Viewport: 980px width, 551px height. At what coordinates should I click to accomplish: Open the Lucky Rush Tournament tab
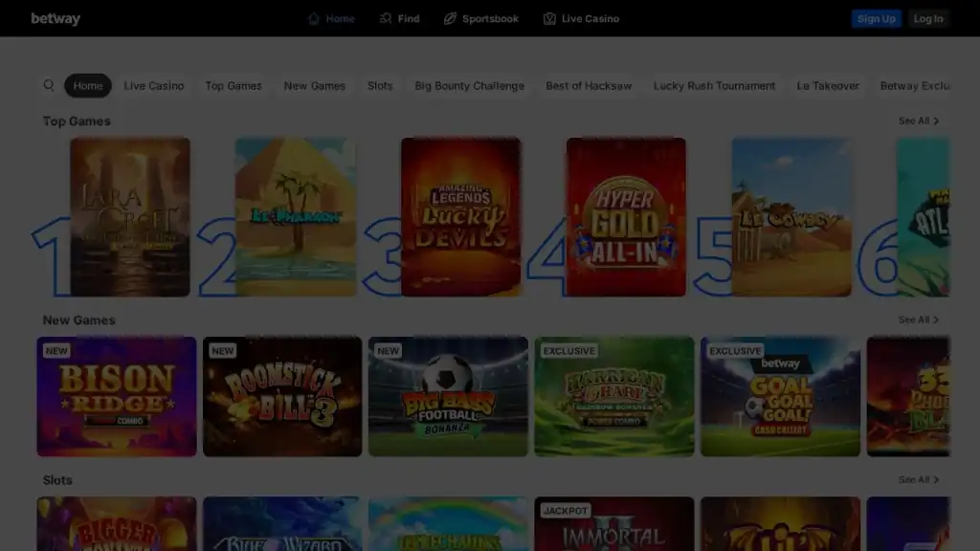click(714, 85)
